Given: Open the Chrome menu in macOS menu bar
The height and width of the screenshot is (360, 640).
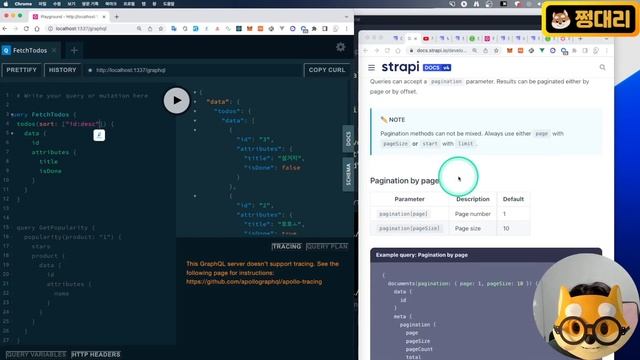Looking at the screenshot, I should (x=23, y=4).
